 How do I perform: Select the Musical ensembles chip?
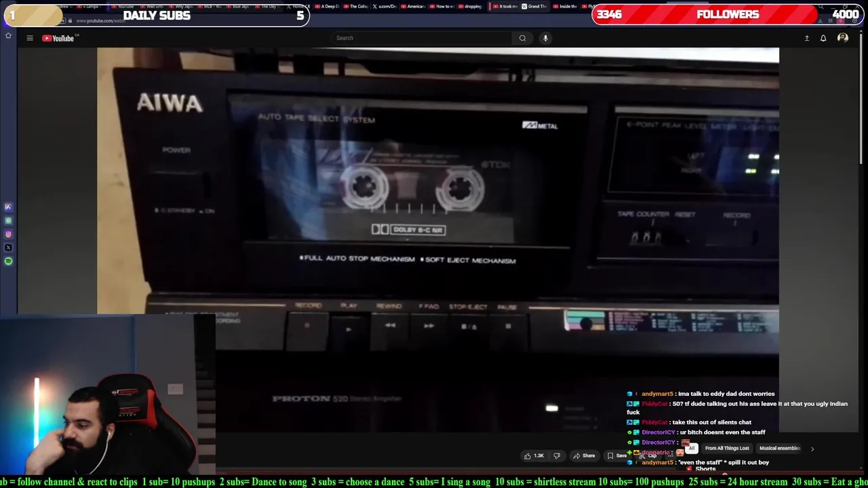[x=780, y=448]
